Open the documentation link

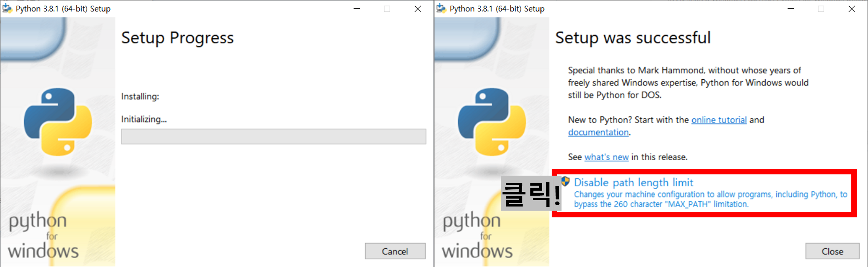coord(598,133)
